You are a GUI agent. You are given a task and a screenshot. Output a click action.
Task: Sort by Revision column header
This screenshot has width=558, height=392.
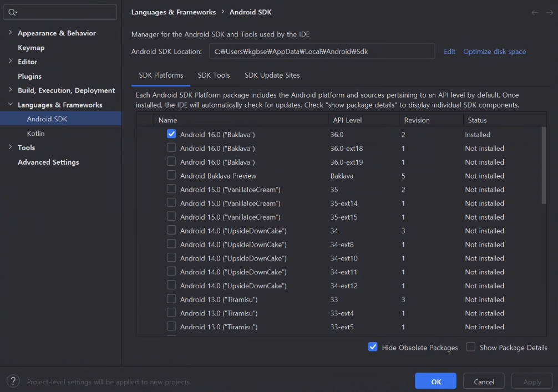[x=432, y=120]
